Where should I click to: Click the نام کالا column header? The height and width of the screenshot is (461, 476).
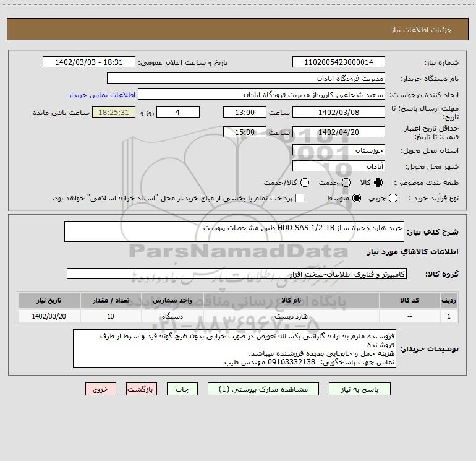[291, 301]
